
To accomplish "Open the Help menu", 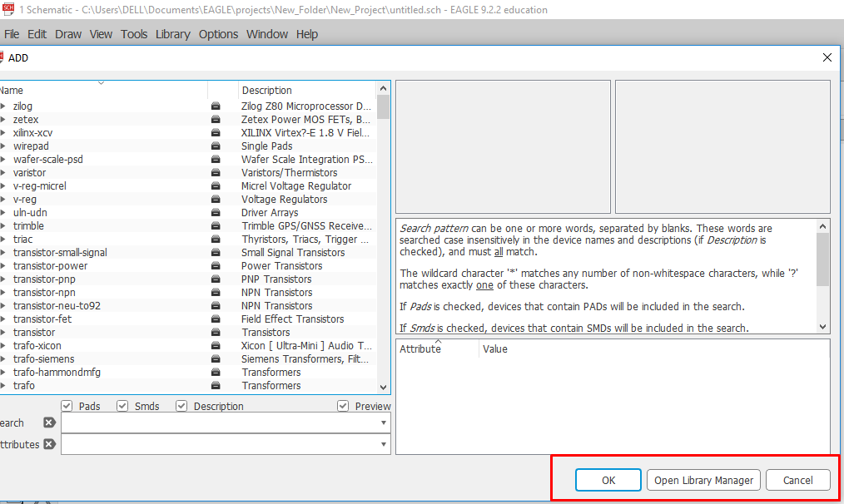I will (307, 34).
